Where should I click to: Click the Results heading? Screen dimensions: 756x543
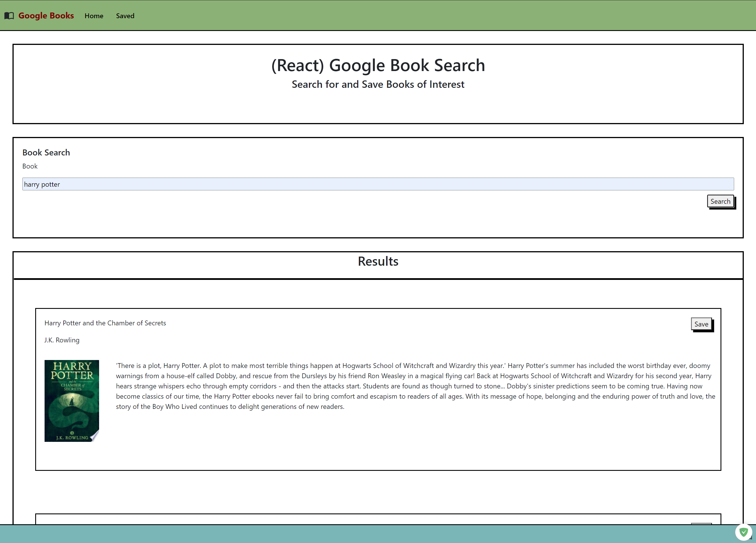[378, 261]
